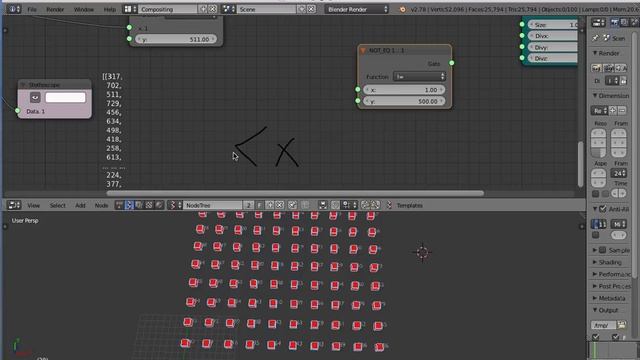Adjust the Size field in teal node
The width and height of the screenshot is (640, 360).
tap(553, 24)
